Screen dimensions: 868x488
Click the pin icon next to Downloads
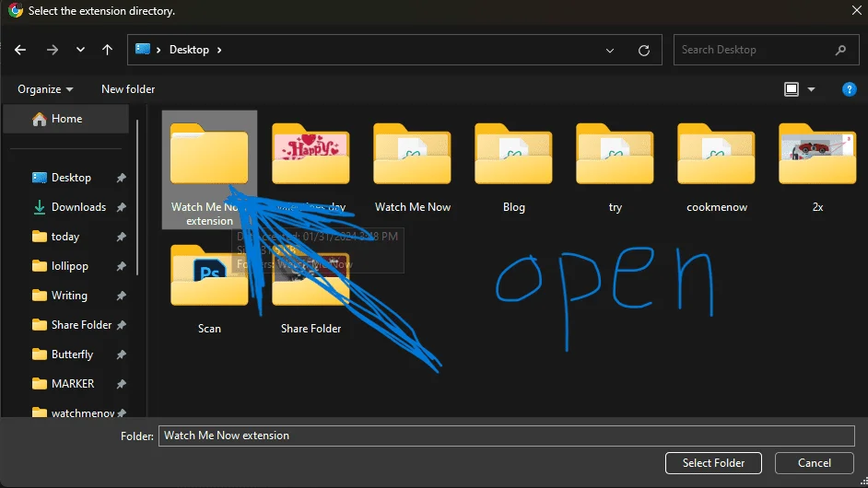[122, 207]
